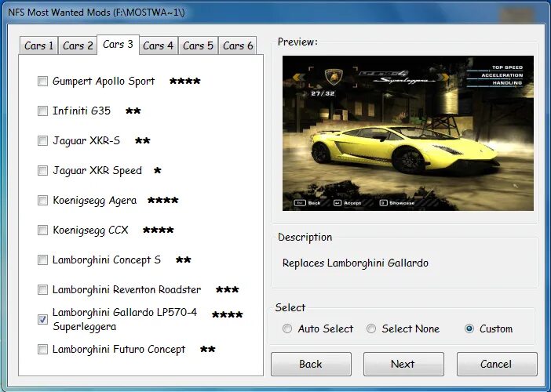Click the Replaces Lamborghini Gallardo description text

(356, 263)
